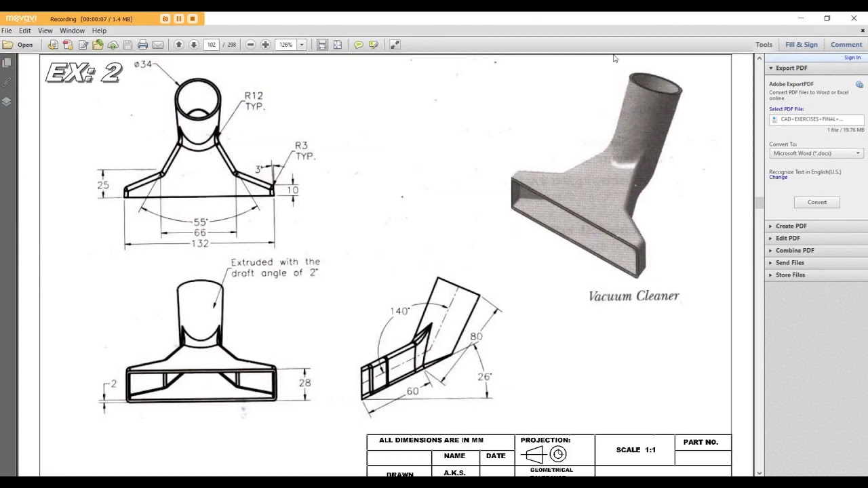Image resolution: width=868 pixels, height=488 pixels.
Task: Take a Movavi screenshot with camera icon
Action: (165, 19)
